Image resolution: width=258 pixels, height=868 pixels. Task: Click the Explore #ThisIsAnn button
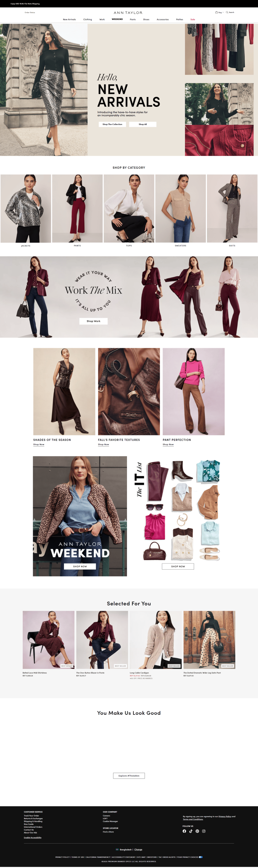point(129,776)
